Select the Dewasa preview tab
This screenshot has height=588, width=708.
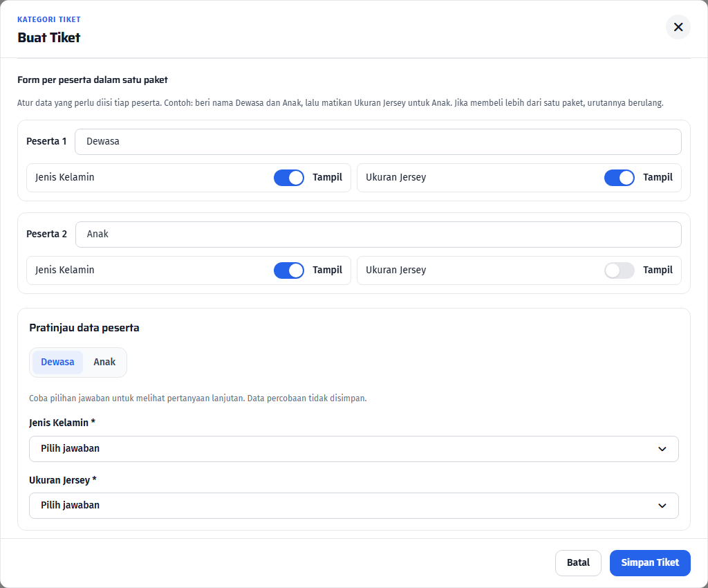coord(57,362)
